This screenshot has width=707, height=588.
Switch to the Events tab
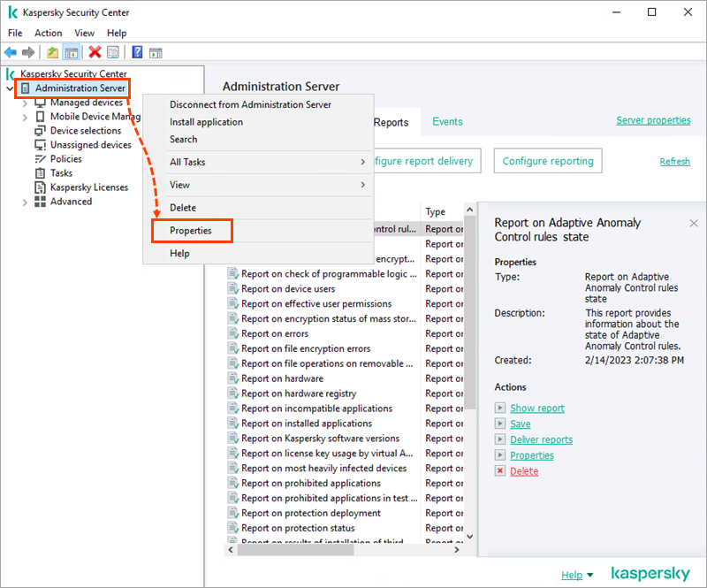(x=448, y=121)
